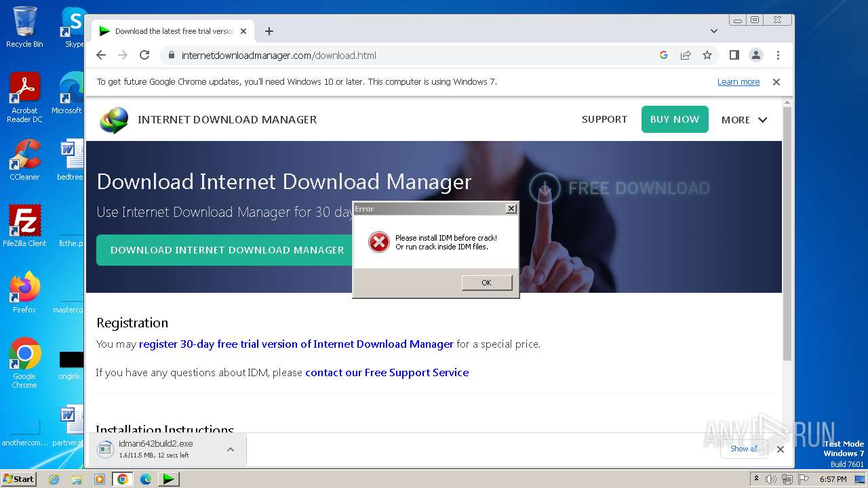The width and height of the screenshot is (868, 488).
Task: Click the Windows Start button
Action: [x=18, y=479]
